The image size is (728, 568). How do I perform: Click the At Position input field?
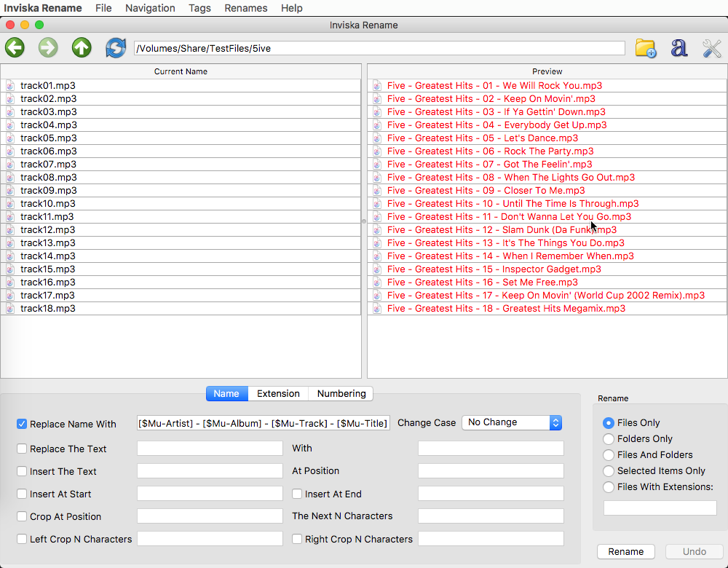(491, 471)
